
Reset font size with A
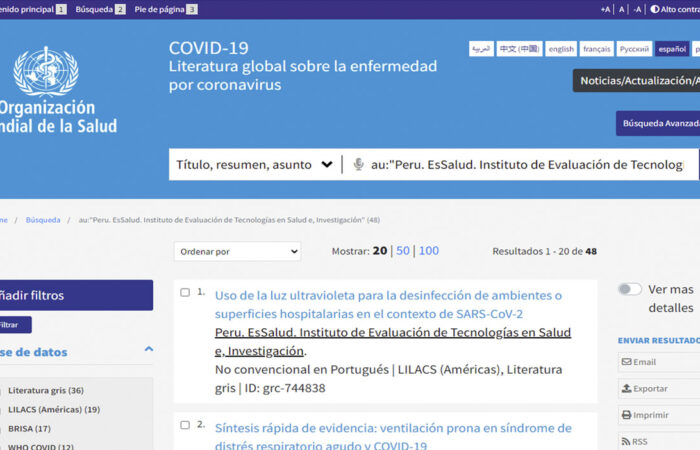621,9
